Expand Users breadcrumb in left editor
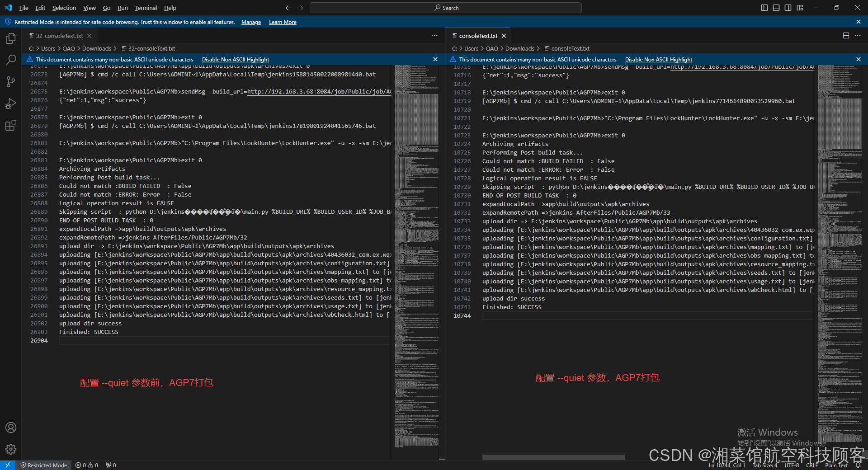The image size is (868, 470). point(48,48)
